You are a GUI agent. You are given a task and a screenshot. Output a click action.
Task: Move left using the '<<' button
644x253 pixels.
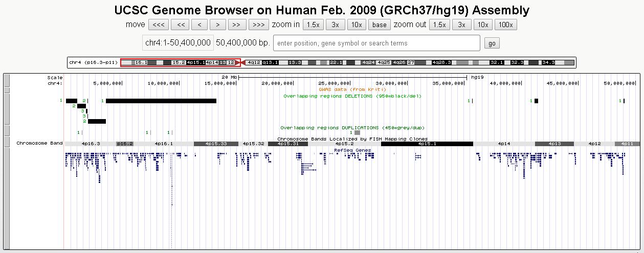click(x=180, y=25)
